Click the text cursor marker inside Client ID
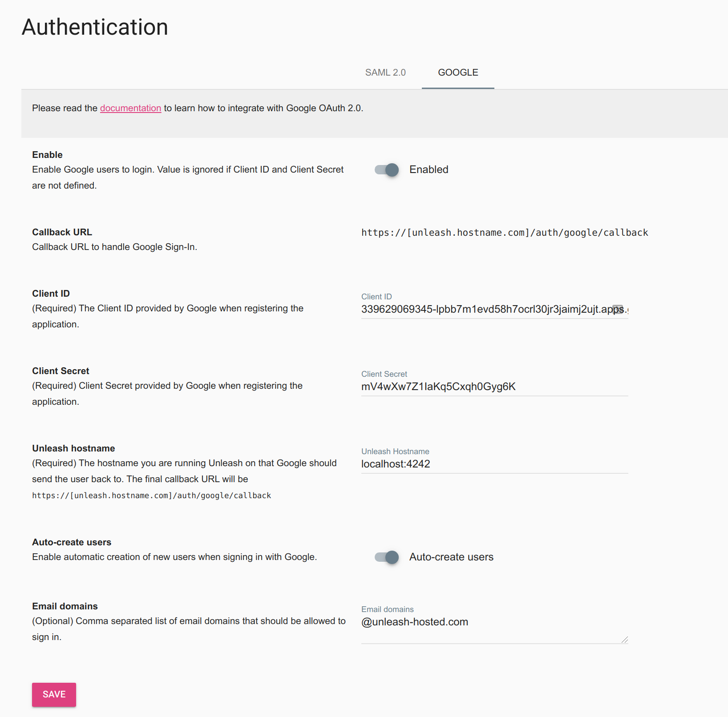This screenshot has height=717, width=728. click(x=618, y=310)
